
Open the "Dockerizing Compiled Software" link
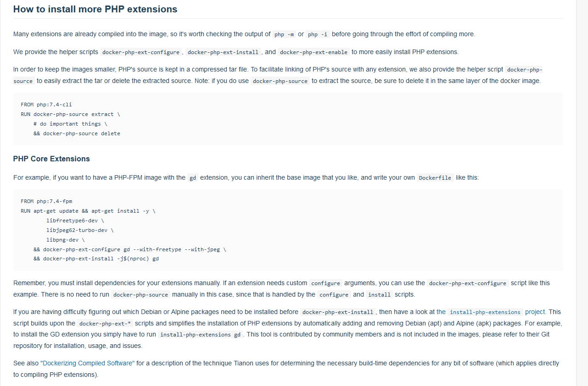pos(88,363)
